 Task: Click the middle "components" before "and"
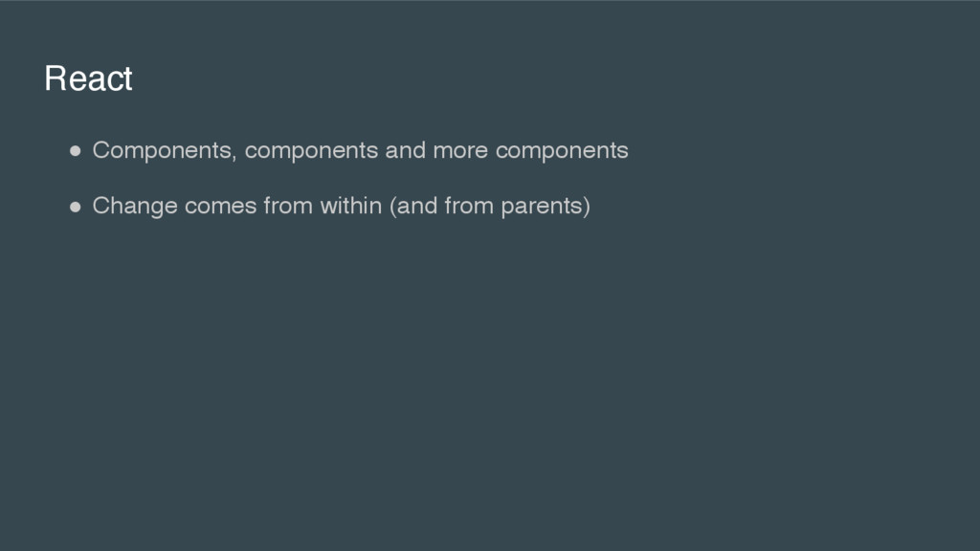point(311,152)
